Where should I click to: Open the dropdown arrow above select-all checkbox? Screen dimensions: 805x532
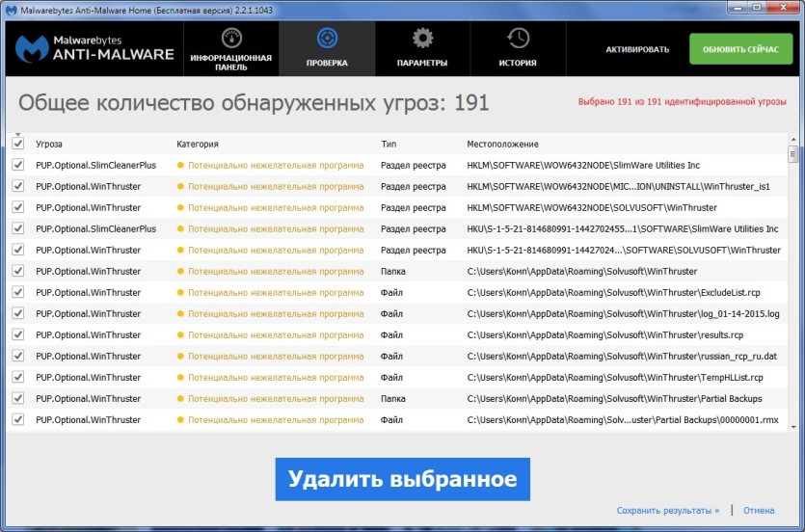point(18,134)
